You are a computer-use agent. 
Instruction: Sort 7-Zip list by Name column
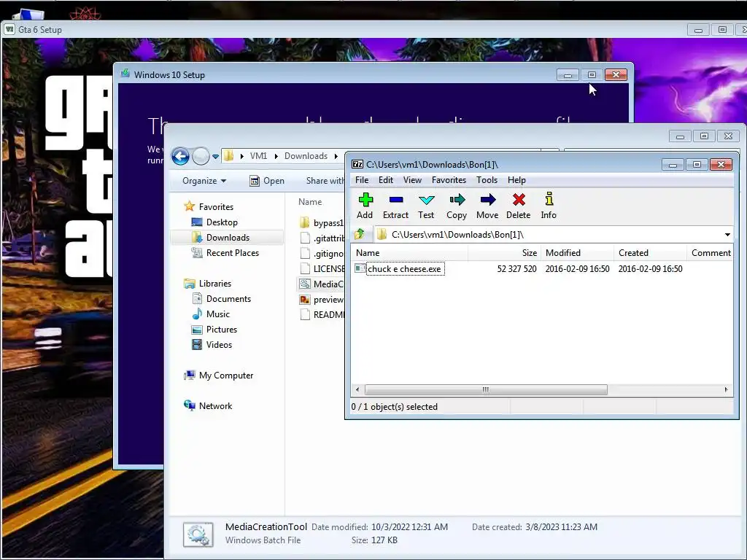[x=410, y=253]
